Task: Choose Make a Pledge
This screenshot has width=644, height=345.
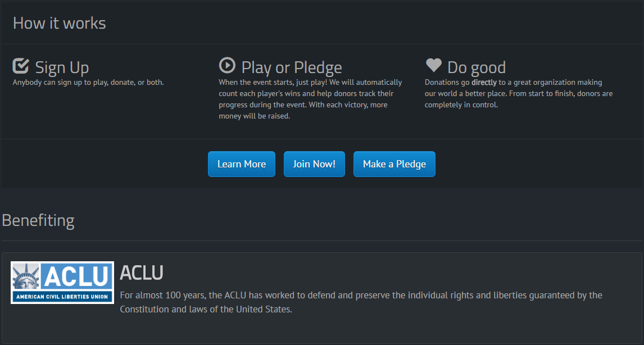Action: tap(394, 164)
